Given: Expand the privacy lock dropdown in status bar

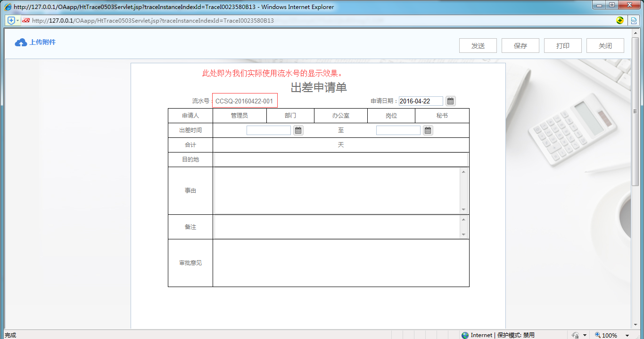Looking at the screenshot, I should coord(585,335).
